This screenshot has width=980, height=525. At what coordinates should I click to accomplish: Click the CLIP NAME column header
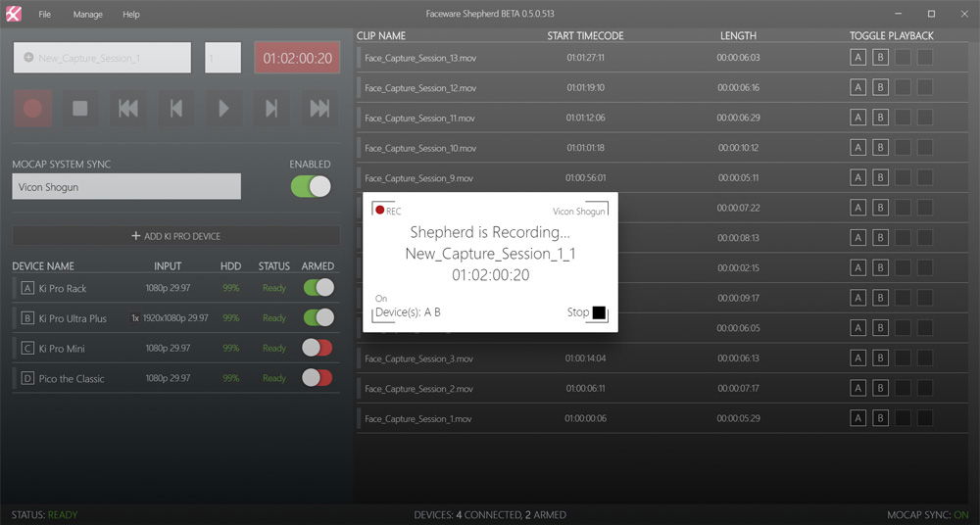click(x=381, y=35)
